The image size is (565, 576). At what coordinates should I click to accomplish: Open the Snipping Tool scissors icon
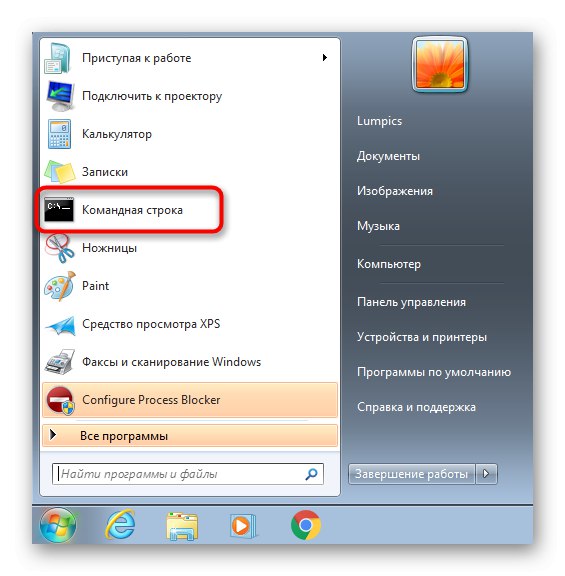[x=59, y=248]
